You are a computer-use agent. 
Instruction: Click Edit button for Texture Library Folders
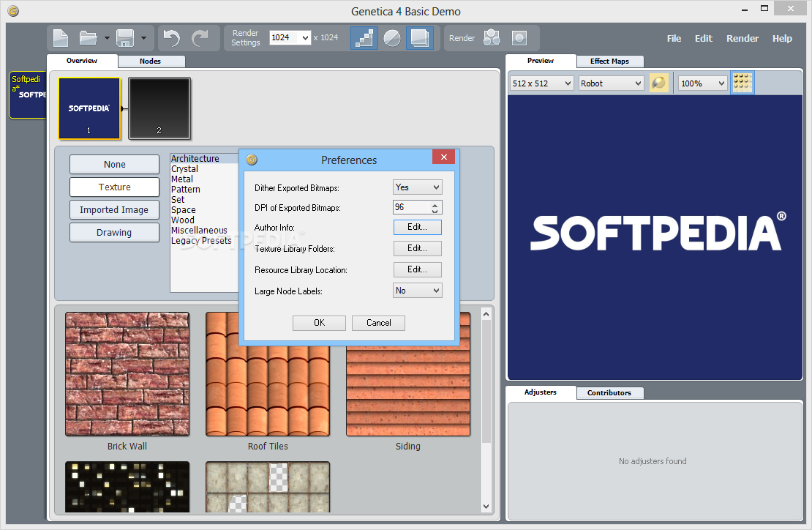pyautogui.click(x=418, y=248)
